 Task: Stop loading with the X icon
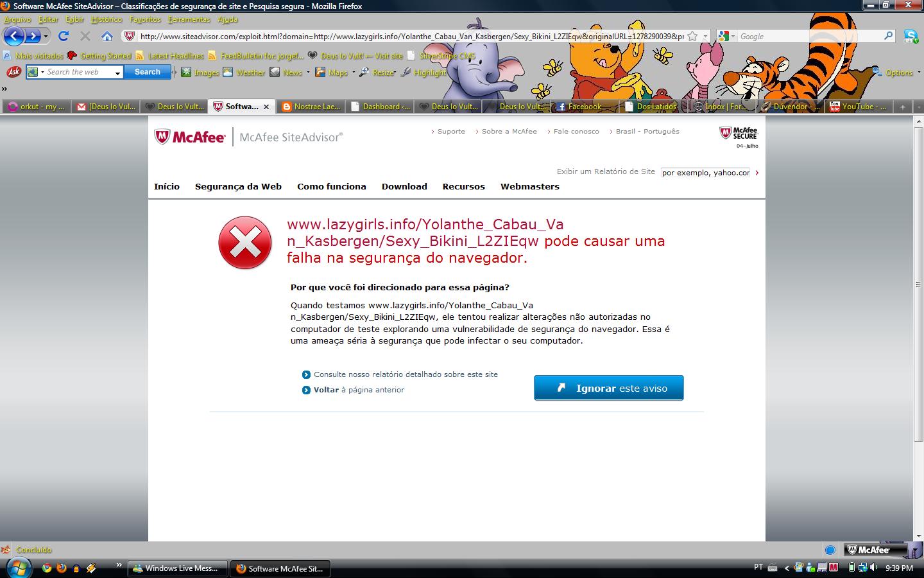85,36
